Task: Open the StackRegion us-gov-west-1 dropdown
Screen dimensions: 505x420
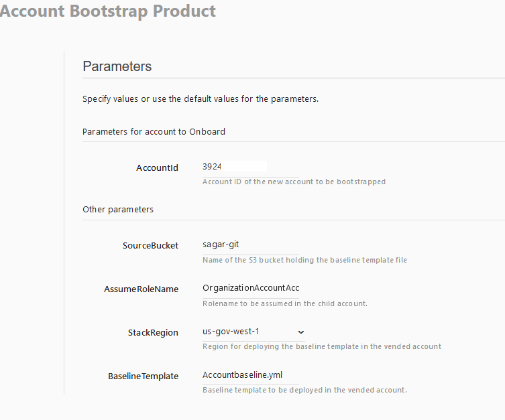Action: 254,332
